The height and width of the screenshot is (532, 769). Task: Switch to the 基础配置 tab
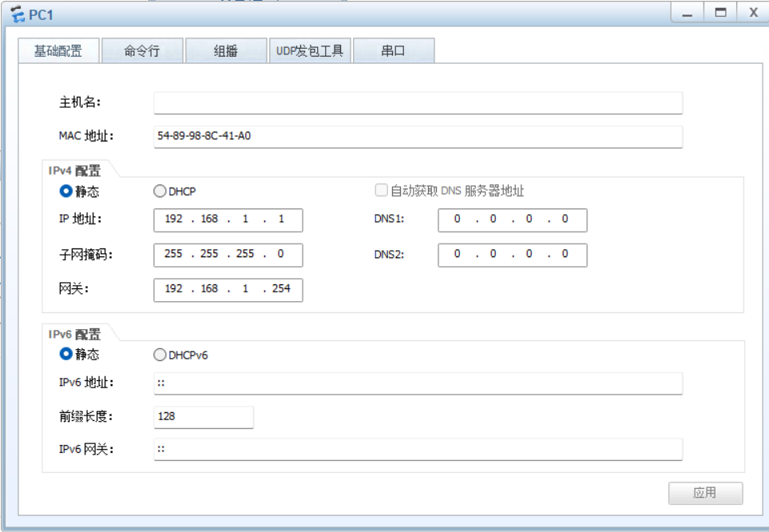click(x=59, y=50)
